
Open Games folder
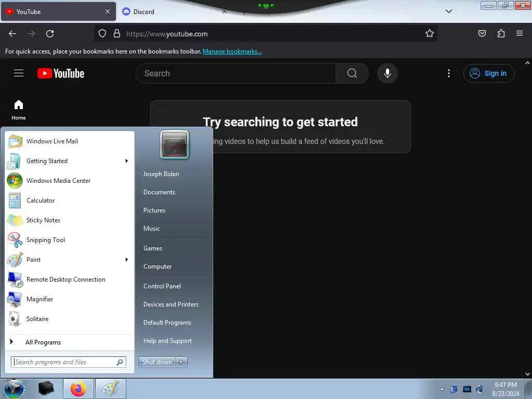coord(153,248)
